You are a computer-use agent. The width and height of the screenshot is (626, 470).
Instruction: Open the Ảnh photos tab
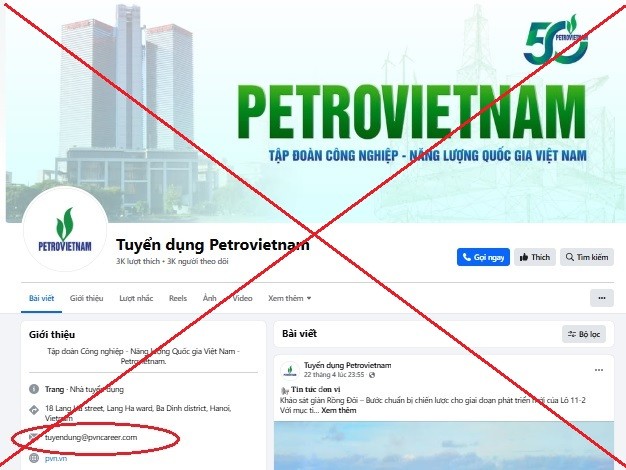point(209,298)
